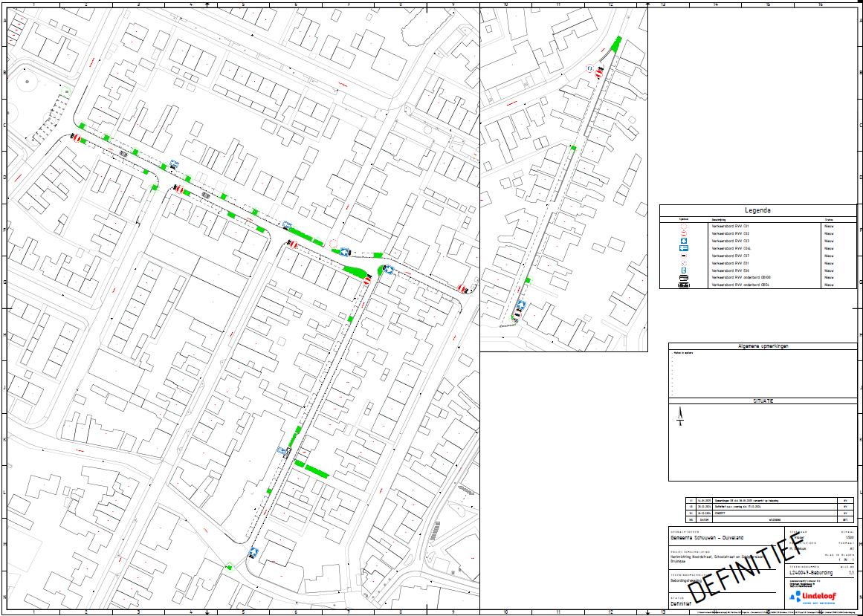This screenshot has height=616, width=863.
Task: Click the Algemene opmerkingen heading
Action: click(762, 346)
